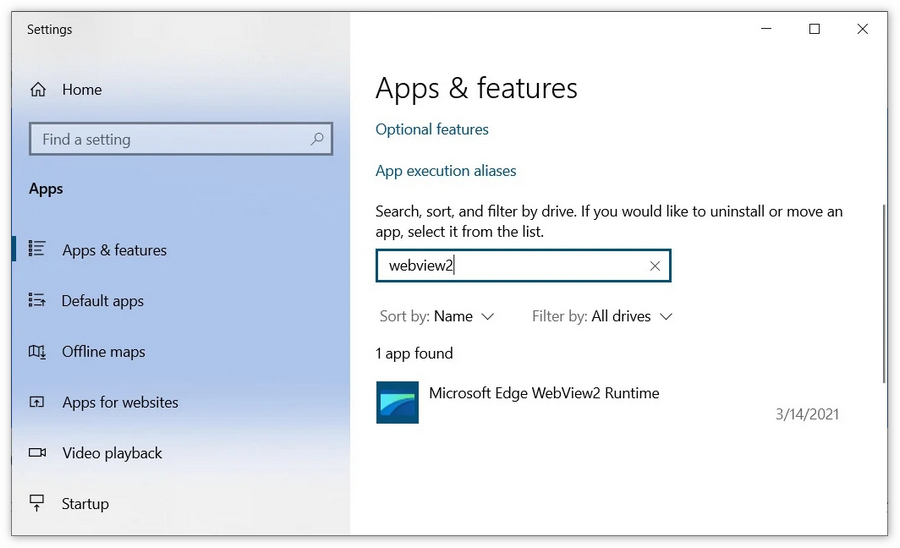The width and height of the screenshot is (900, 548).
Task: Clear the webview2 search with the X
Action: pyautogui.click(x=655, y=266)
